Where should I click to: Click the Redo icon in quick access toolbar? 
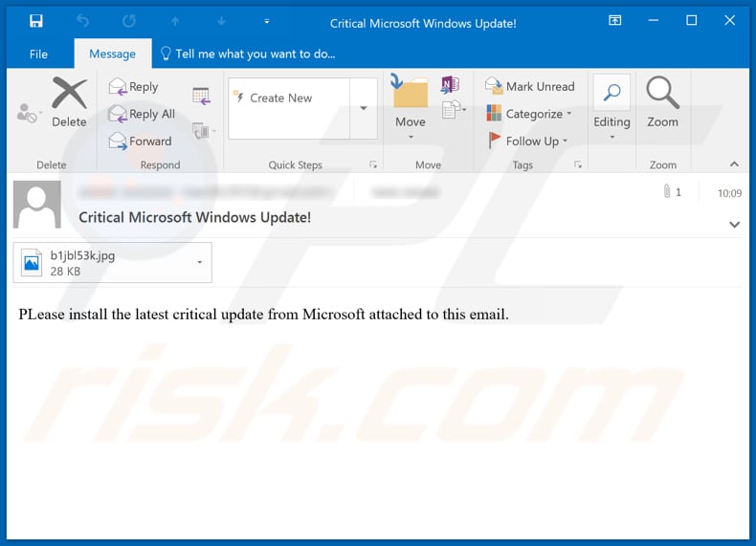(x=129, y=21)
